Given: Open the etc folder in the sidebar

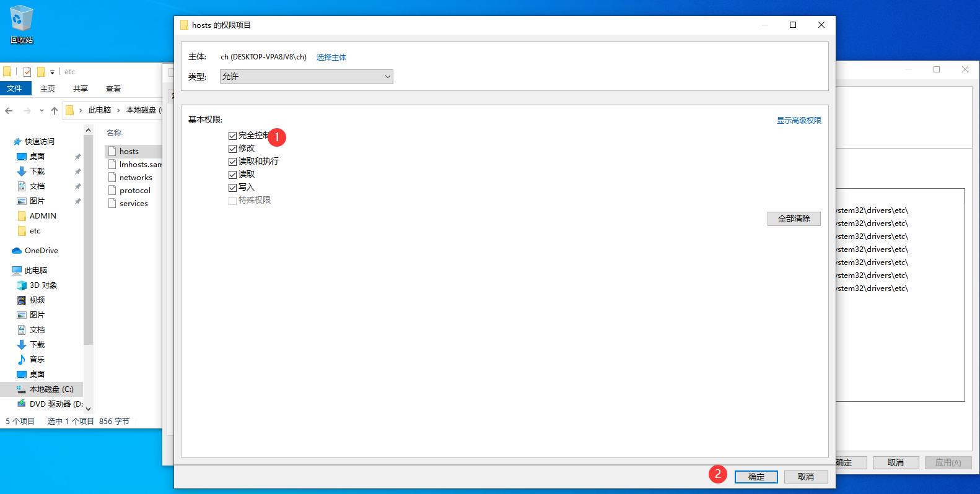Looking at the screenshot, I should point(28,231).
